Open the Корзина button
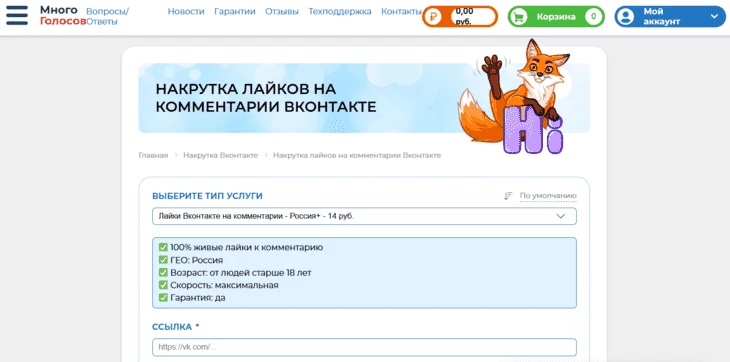Viewport: 730px width, 362px height. point(556,17)
